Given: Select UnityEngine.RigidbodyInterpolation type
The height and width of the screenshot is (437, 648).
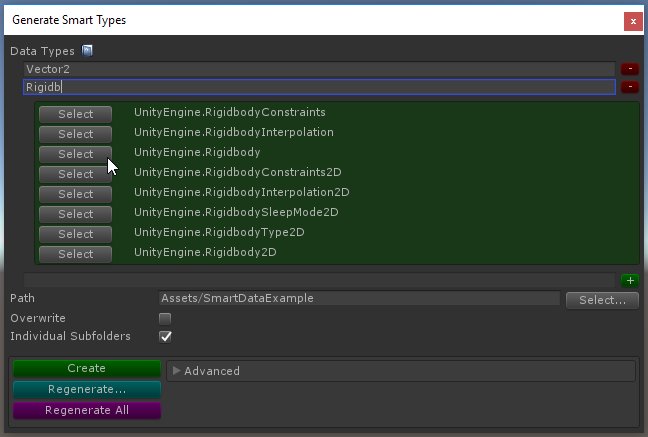Looking at the screenshot, I should coord(76,134).
